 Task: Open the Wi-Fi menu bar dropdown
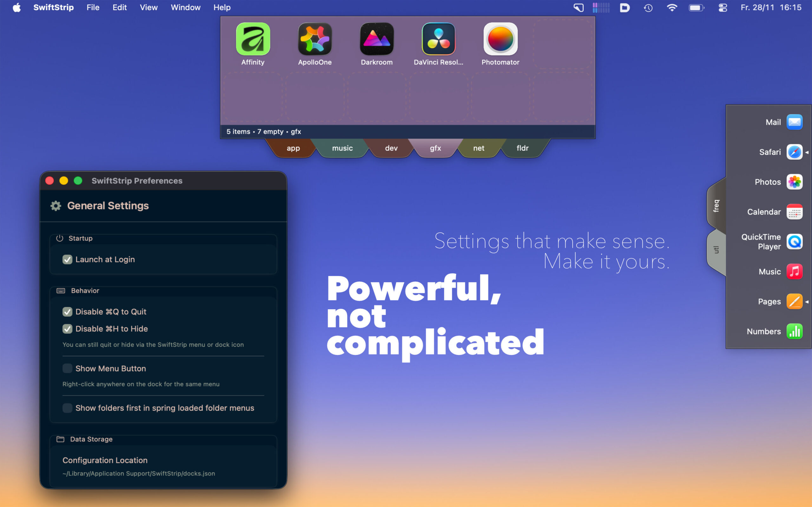[x=671, y=7]
